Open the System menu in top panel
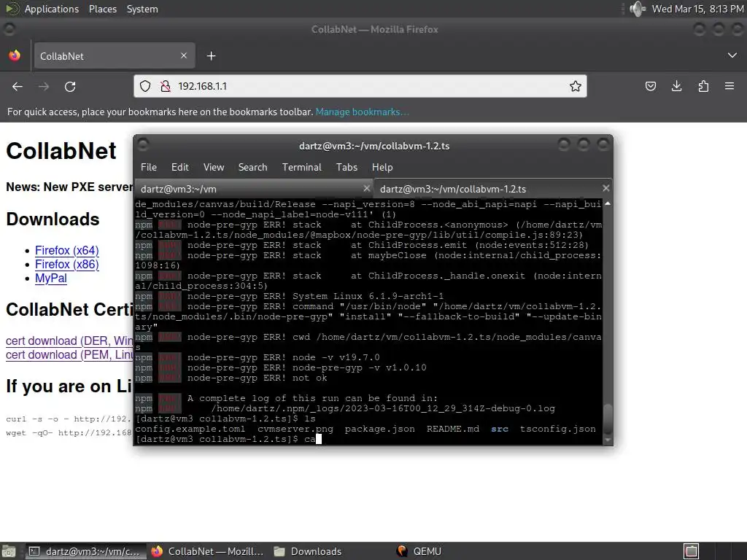Image resolution: width=747 pixels, height=560 pixels. point(142,9)
